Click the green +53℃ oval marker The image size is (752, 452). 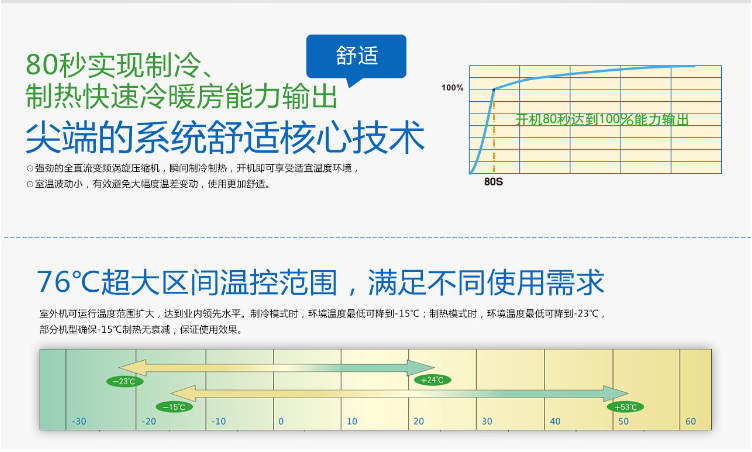pos(627,406)
